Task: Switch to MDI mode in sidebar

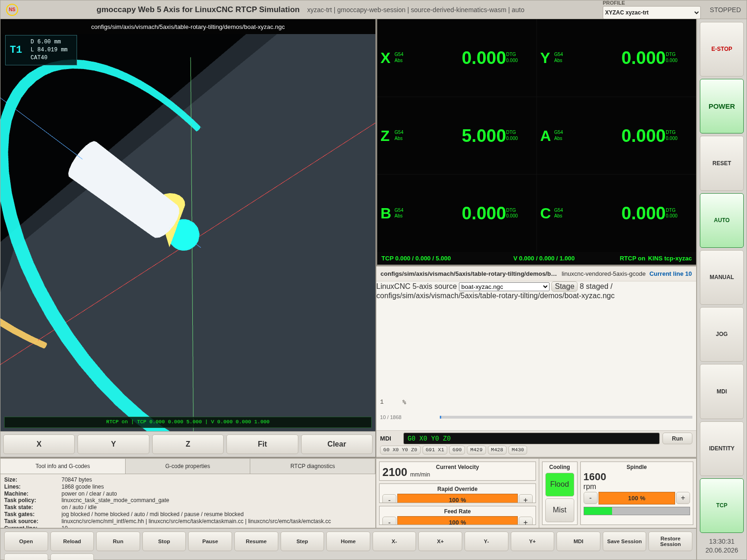Action: click(x=721, y=392)
